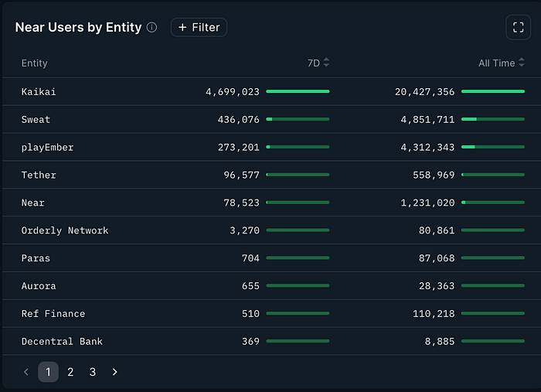Screen dimensions: 541x392
Task: Click Ref Finance 7D value 510
Action: tap(250, 313)
